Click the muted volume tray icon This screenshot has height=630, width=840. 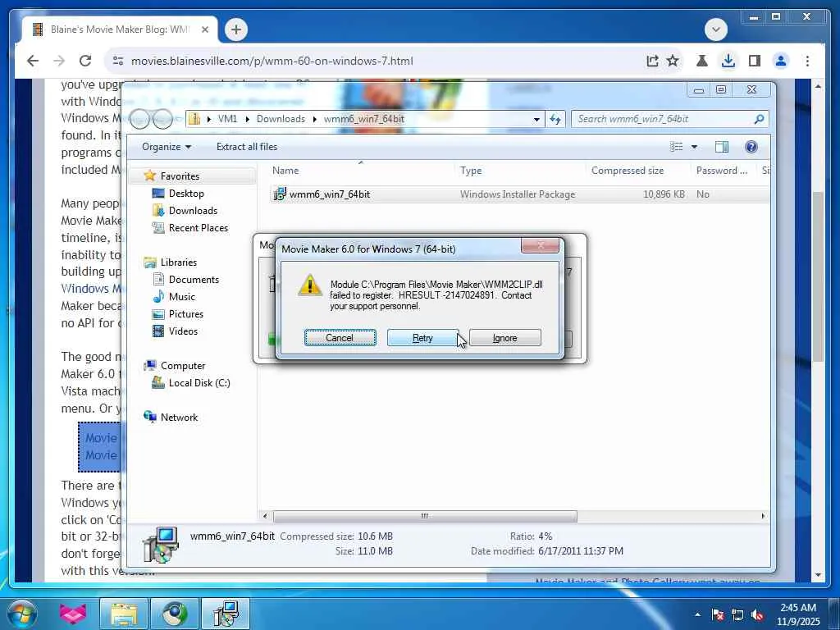(x=757, y=614)
